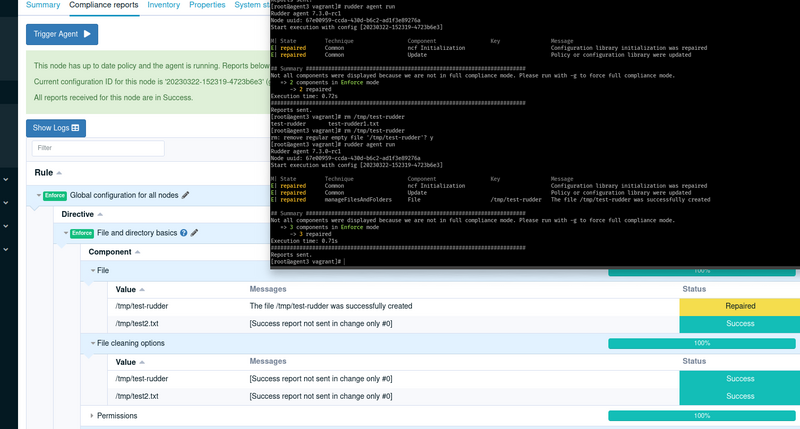Screen dimensions: 800x429
Task: Click Messages header in File section
Action: pyautogui.click(x=268, y=289)
